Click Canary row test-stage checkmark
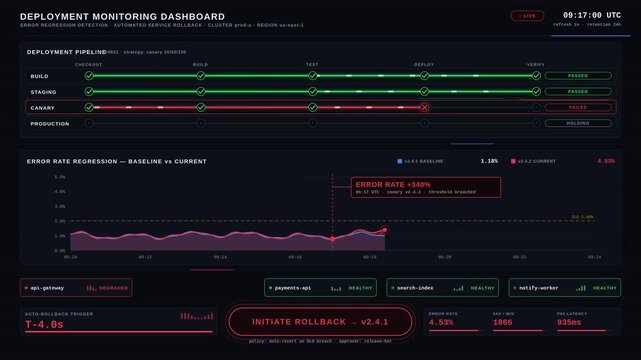The height and width of the screenshot is (360, 641). tap(312, 107)
